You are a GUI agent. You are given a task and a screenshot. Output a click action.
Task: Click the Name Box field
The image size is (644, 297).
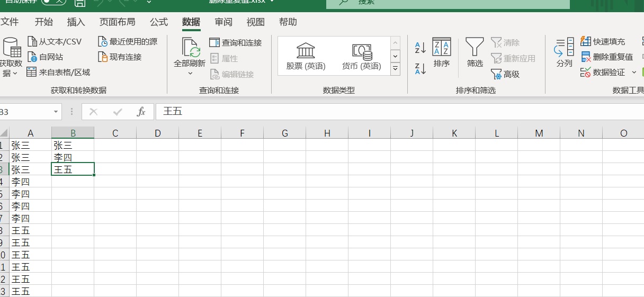(x=25, y=112)
